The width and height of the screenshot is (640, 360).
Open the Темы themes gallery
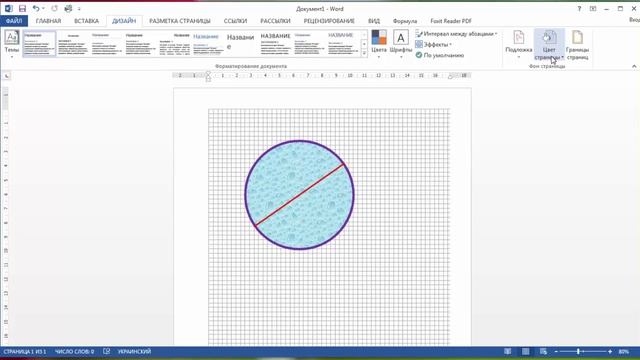click(x=11, y=44)
